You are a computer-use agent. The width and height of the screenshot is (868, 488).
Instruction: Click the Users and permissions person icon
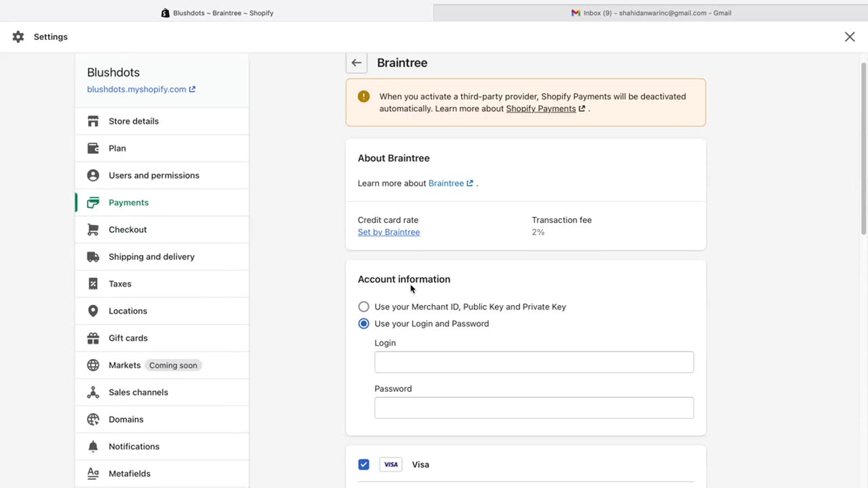(93, 175)
